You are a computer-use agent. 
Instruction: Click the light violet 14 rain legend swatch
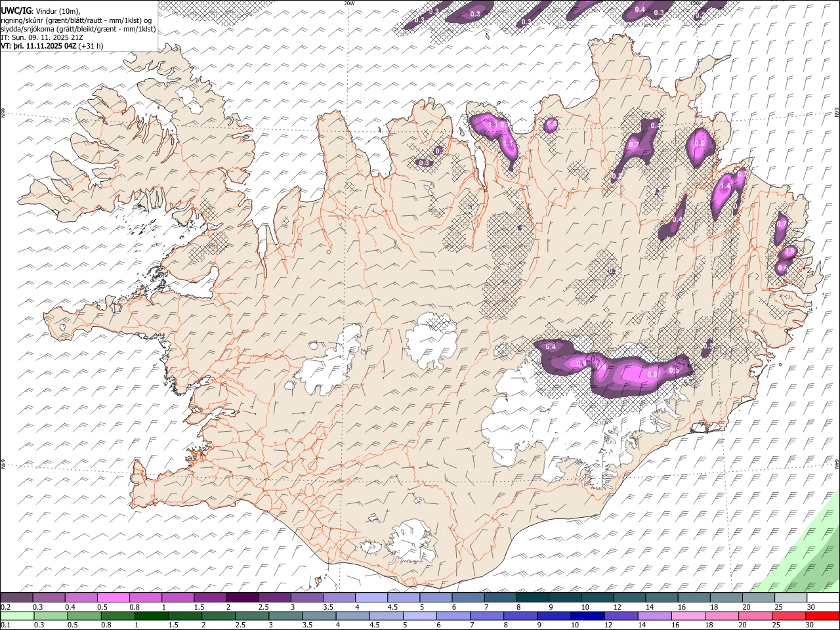tap(654, 616)
